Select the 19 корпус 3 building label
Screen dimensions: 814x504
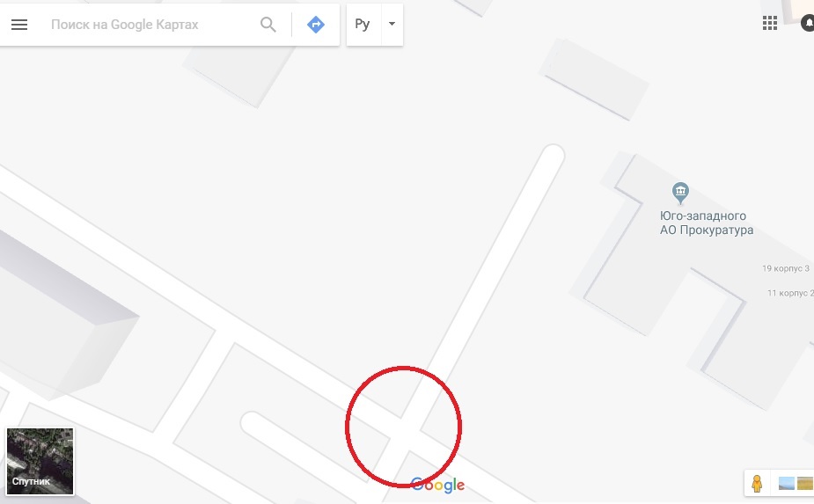(x=786, y=268)
